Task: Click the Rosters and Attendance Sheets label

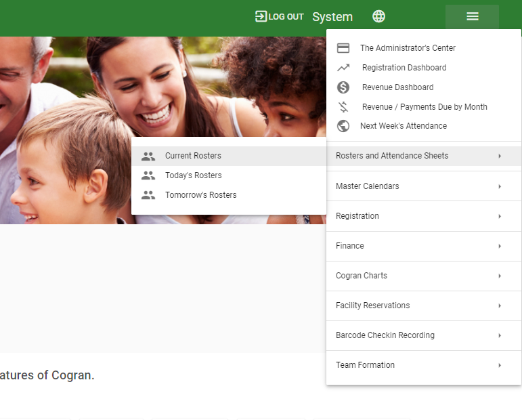Action: pyautogui.click(x=392, y=156)
